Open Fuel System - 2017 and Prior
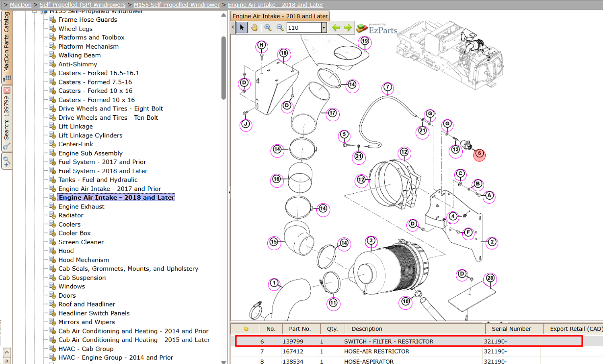603x364 pixels. pos(102,162)
